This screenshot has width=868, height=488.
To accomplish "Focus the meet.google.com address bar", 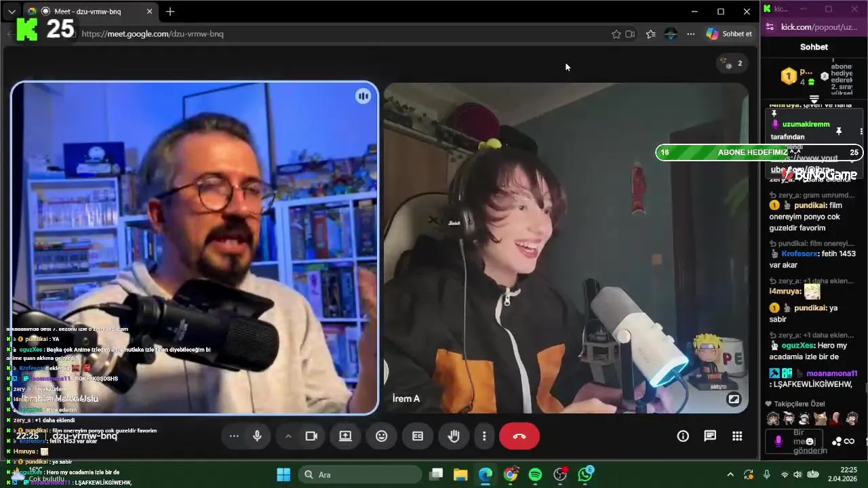I will pyautogui.click(x=339, y=34).
